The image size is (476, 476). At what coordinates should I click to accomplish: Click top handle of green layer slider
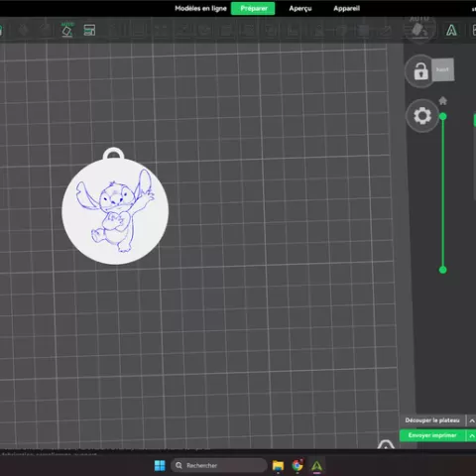tap(443, 116)
